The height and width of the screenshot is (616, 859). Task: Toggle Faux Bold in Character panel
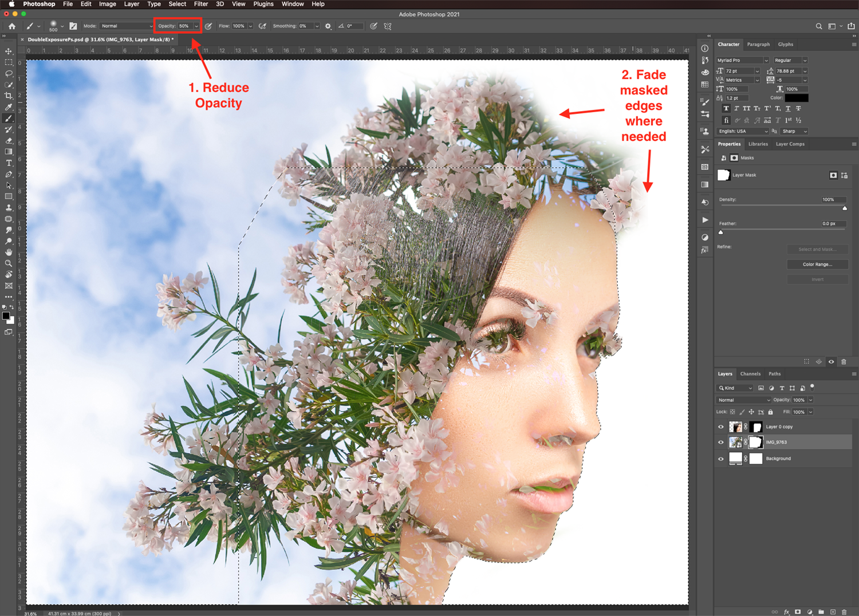pyautogui.click(x=726, y=109)
